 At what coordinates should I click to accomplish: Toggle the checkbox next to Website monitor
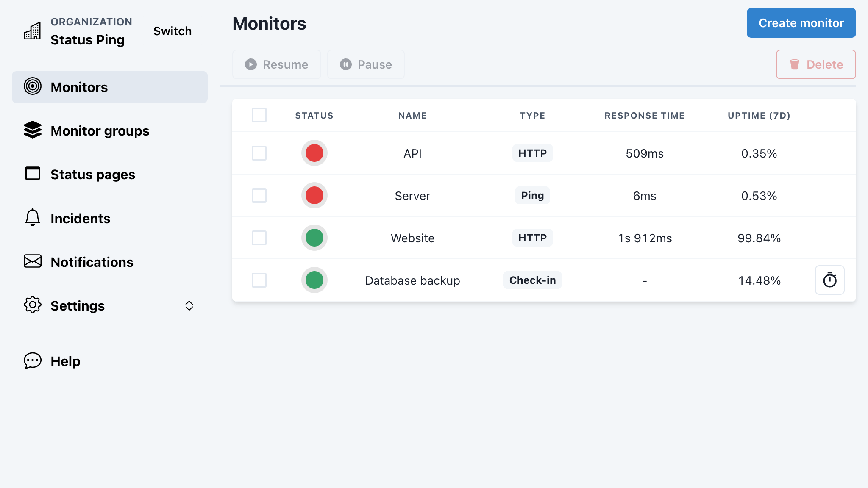tap(259, 238)
